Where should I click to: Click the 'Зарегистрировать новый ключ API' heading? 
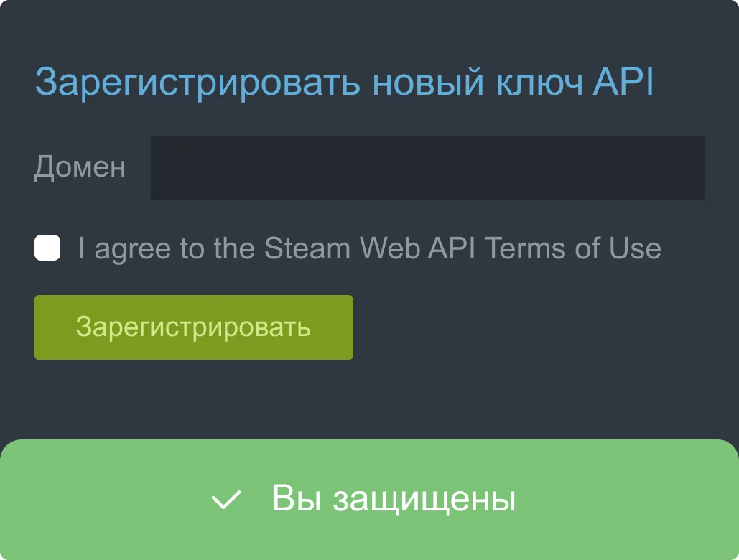[x=345, y=83]
